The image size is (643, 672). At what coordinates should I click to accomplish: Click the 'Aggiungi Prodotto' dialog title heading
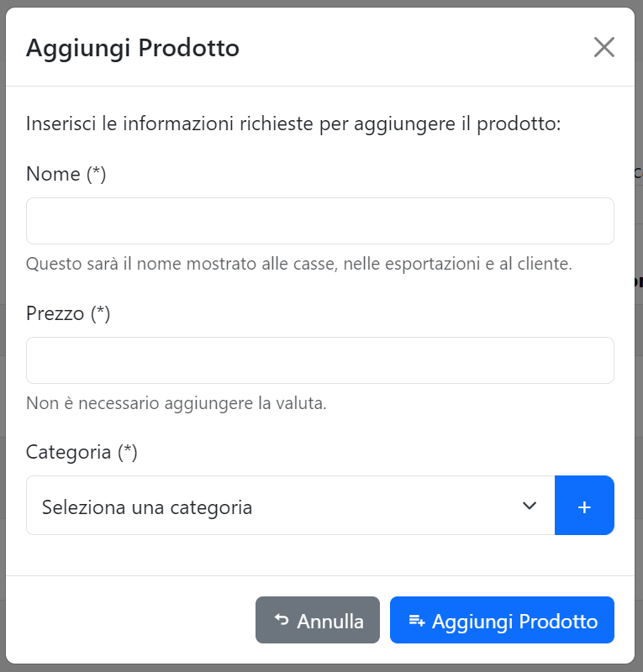pos(133,48)
